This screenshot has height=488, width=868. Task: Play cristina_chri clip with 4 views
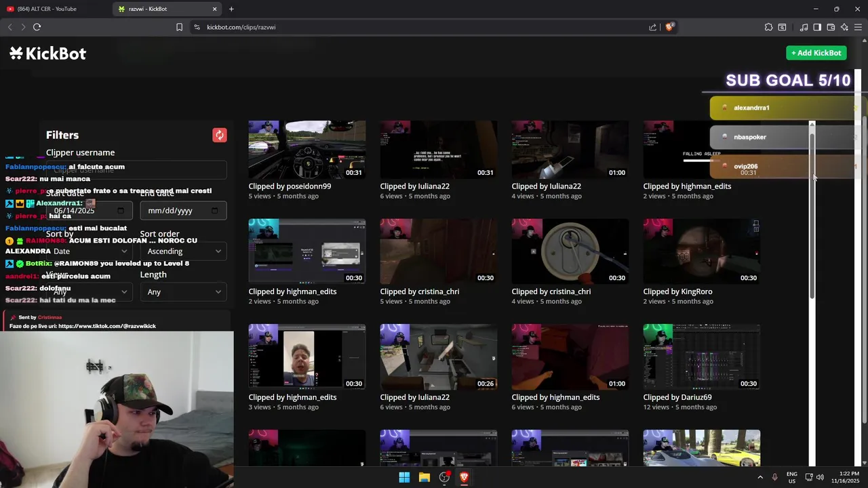tap(570, 251)
